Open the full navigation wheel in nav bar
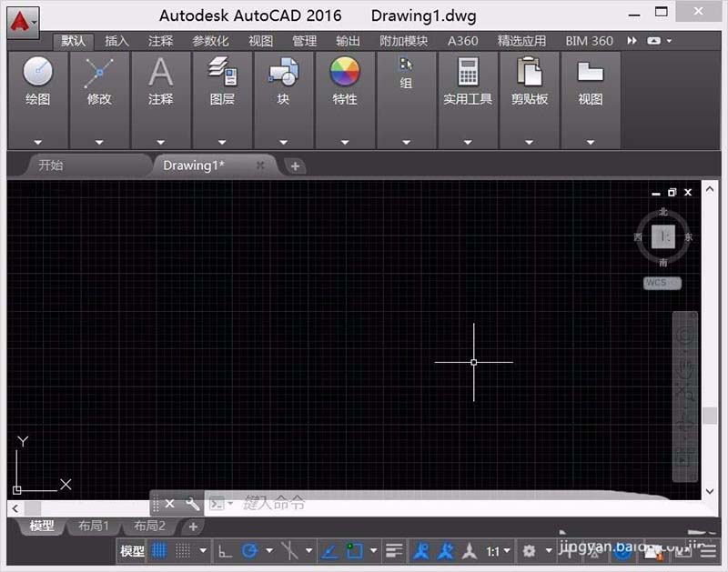 685,336
